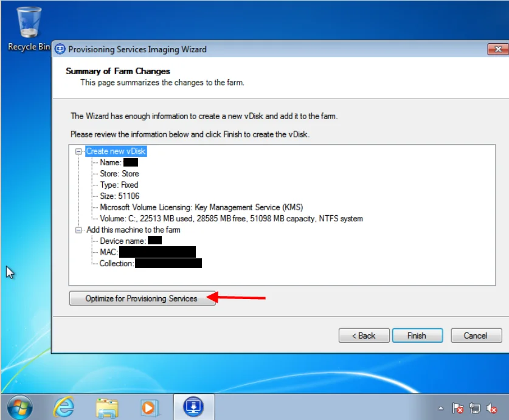The height and width of the screenshot is (420, 509).
Task: Show hidden system tray icons
Action: pos(440,408)
